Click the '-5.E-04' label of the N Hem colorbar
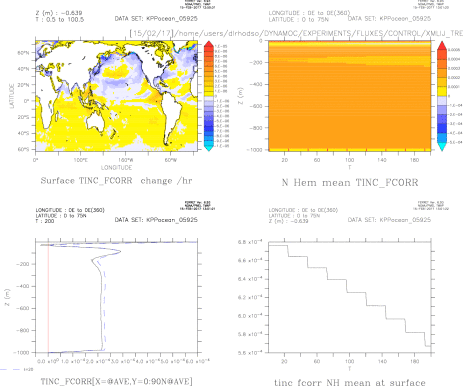 [x=455, y=142]
